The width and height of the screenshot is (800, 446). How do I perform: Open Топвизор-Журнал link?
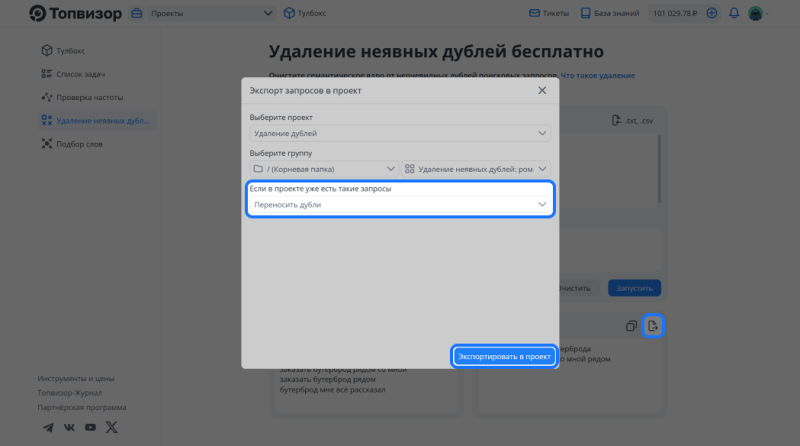click(69, 393)
